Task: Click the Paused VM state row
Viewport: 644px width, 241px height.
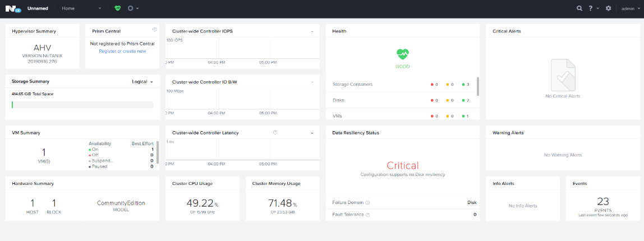Action: [x=121, y=166]
